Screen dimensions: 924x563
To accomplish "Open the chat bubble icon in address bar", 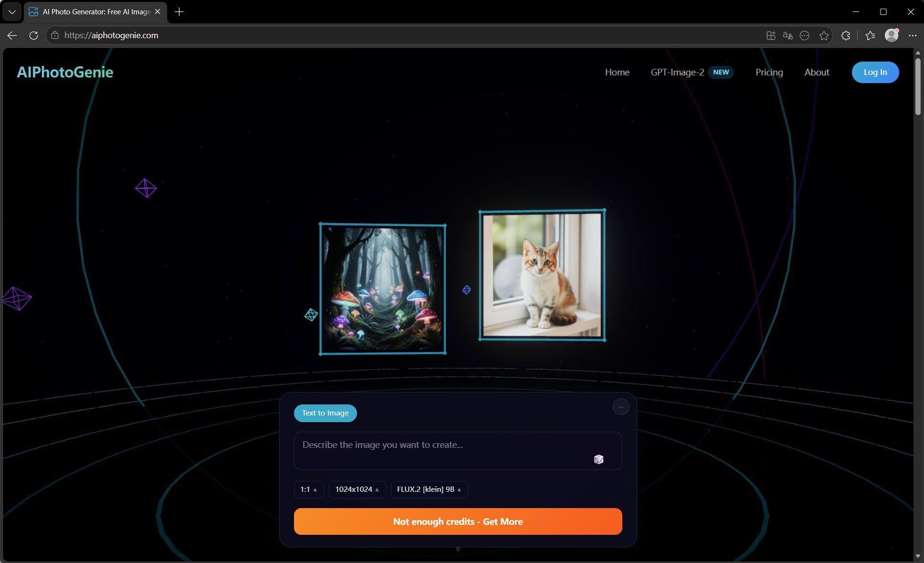I will coord(805,35).
